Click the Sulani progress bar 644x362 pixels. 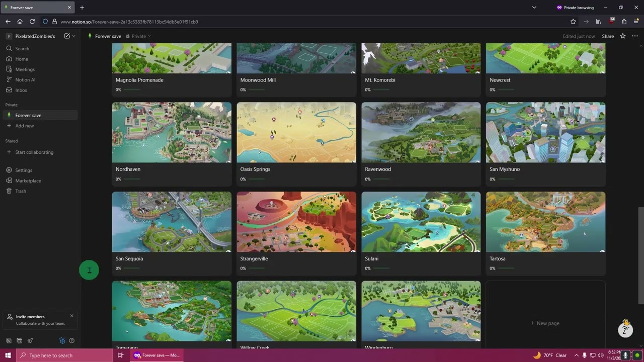381,268
